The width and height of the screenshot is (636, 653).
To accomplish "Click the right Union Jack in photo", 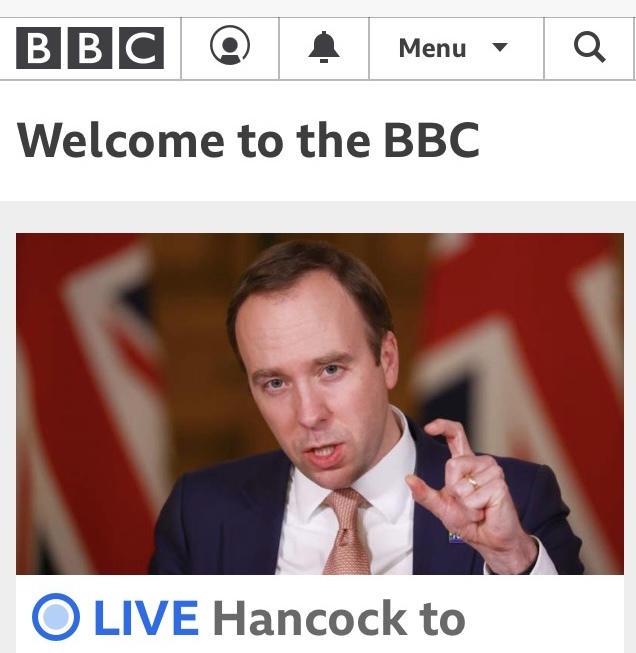I will coord(525,375).
